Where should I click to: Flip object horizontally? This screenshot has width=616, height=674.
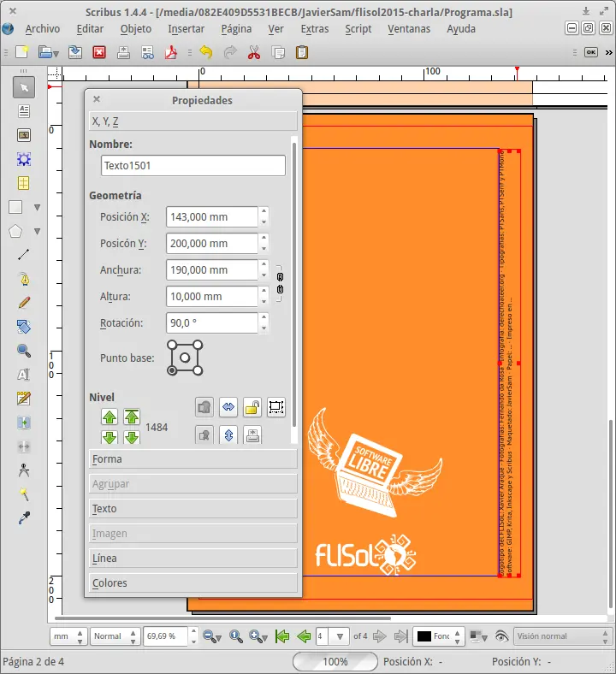point(228,407)
